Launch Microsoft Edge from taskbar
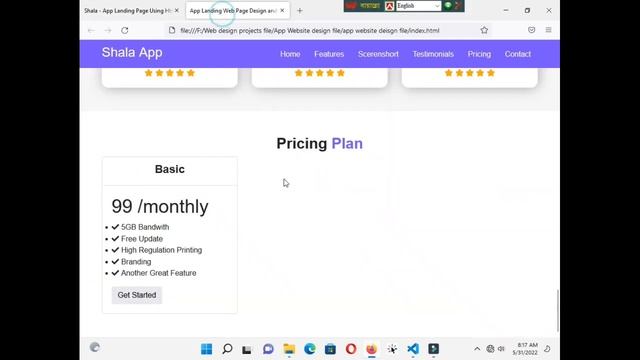Screen dimensions: 640x360 coord(310,349)
